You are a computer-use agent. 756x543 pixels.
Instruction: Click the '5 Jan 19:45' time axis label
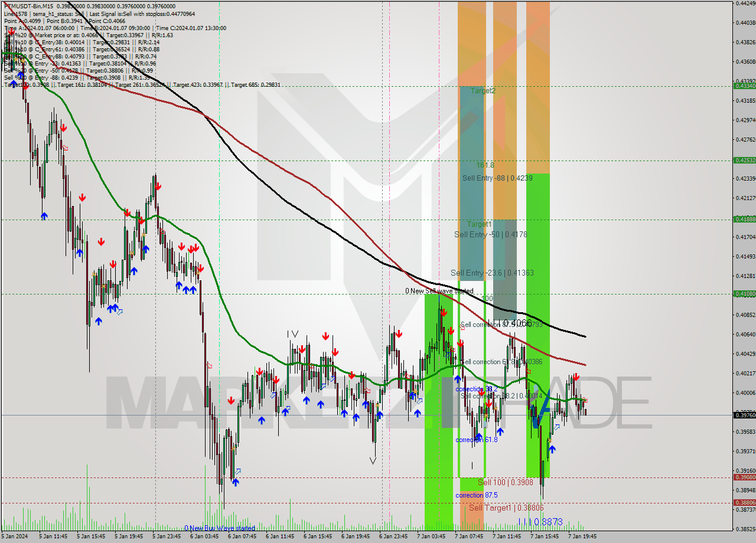(129, 537)
